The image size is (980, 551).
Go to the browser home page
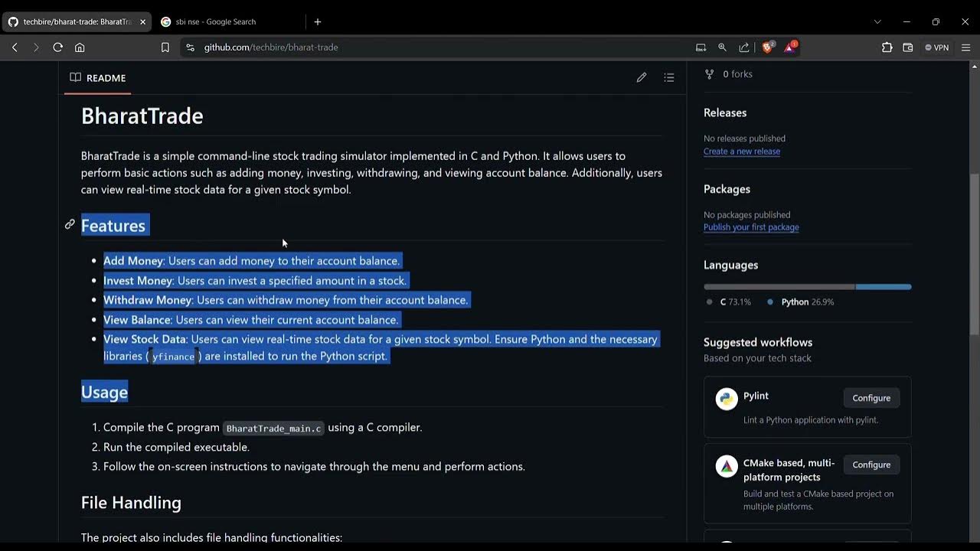(80, 47)
